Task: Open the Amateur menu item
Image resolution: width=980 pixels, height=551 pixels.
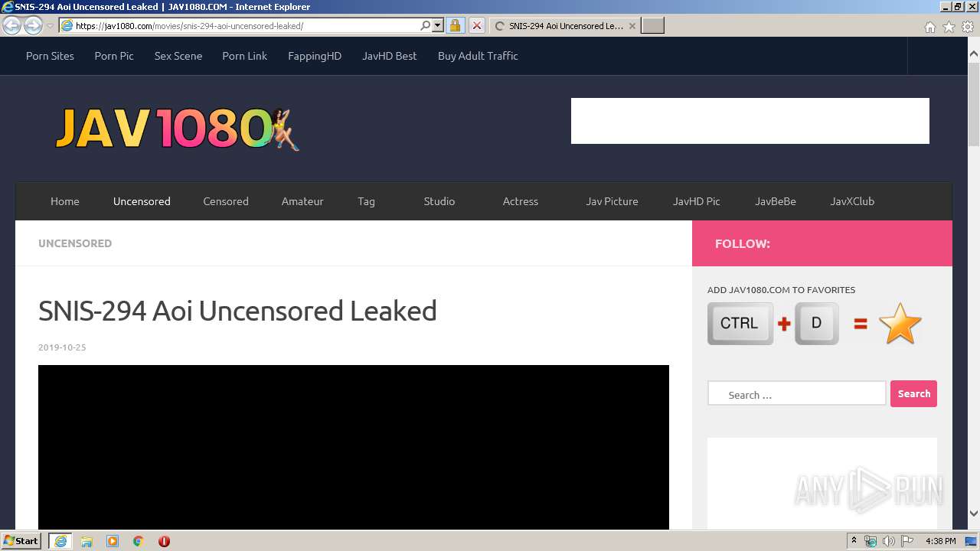Action: (x=302, y=201)
